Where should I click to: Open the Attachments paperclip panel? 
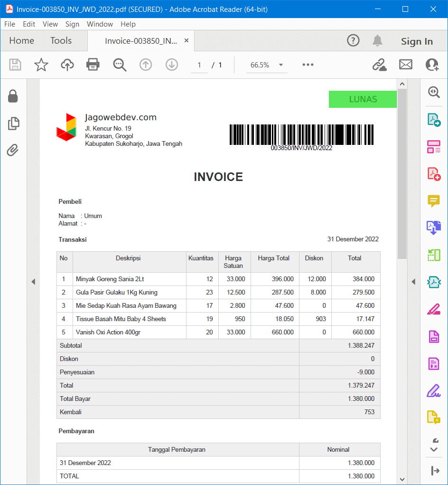tap(13, 151)
